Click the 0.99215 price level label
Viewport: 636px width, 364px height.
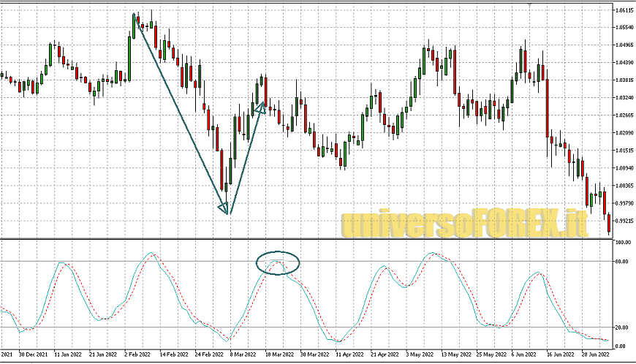(x=624, y=221)
